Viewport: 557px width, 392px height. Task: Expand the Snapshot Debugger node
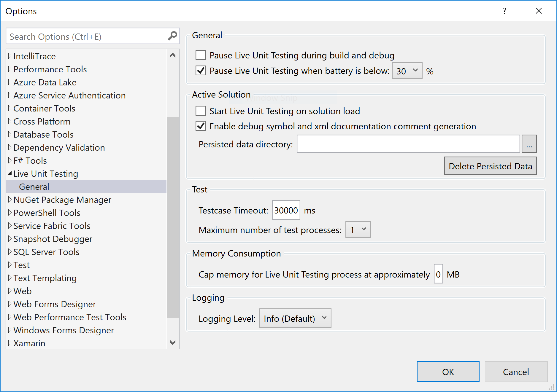click(10, 239)
